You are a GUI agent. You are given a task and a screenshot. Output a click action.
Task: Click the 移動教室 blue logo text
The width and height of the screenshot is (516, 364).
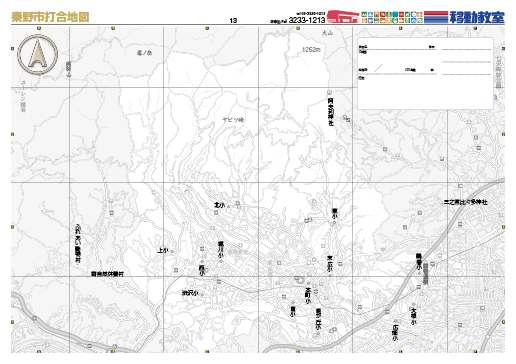click(477, 17)
